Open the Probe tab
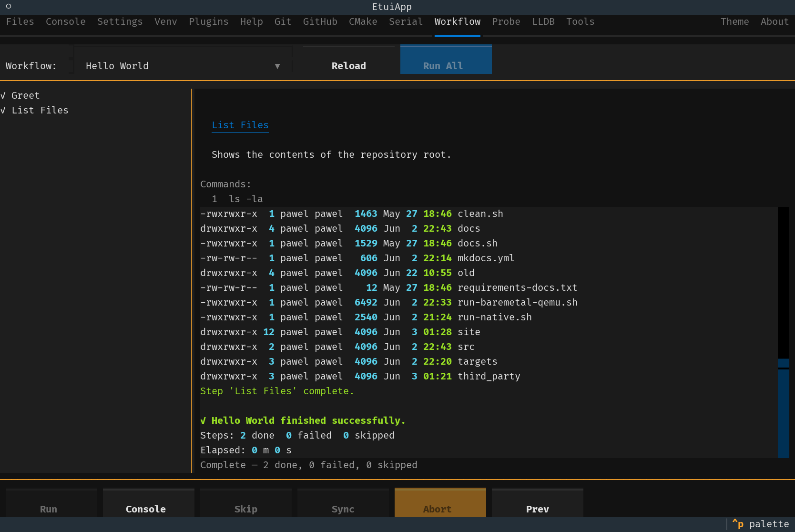 [506, 21]
